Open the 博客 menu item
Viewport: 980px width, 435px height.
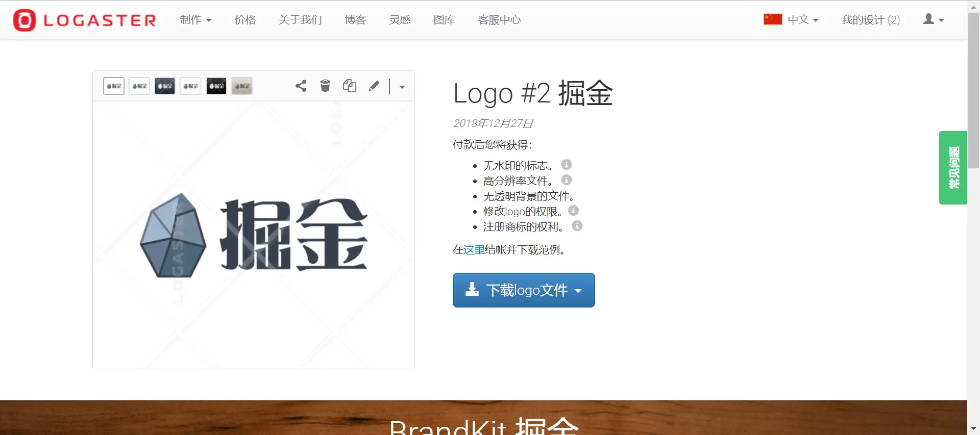355,20
